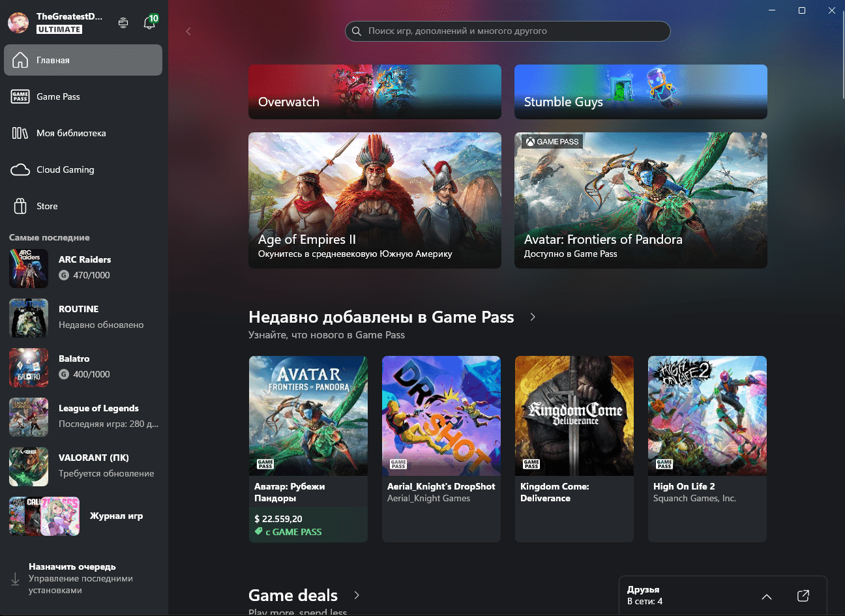This screenshot has width=845, height=616.
Task: Expand the recently added Game Pass section
Action: coord(533,317)
